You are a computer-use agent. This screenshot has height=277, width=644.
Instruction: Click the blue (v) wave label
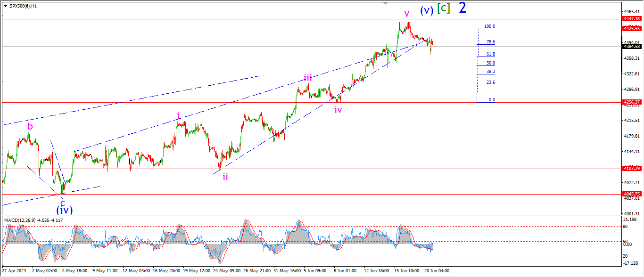coord(427,10)
